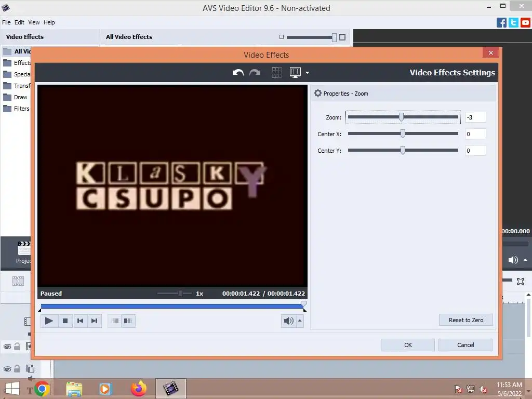Select the Transform folder in sidebar

[17, 86]
